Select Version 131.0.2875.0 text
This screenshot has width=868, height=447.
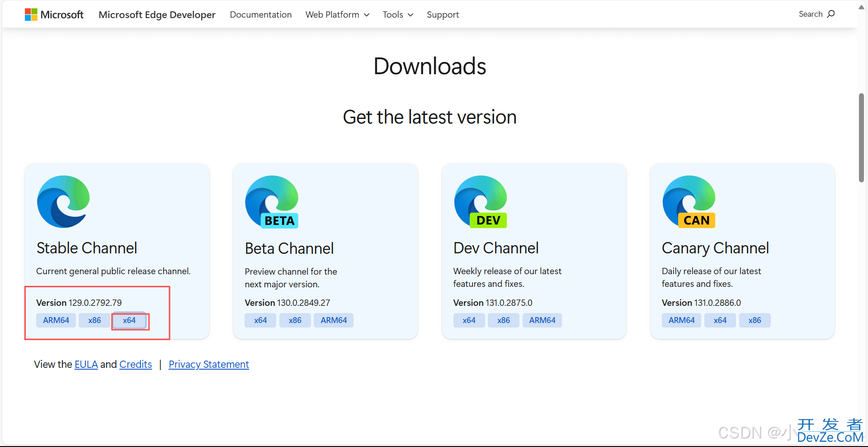tap(493, 303)
